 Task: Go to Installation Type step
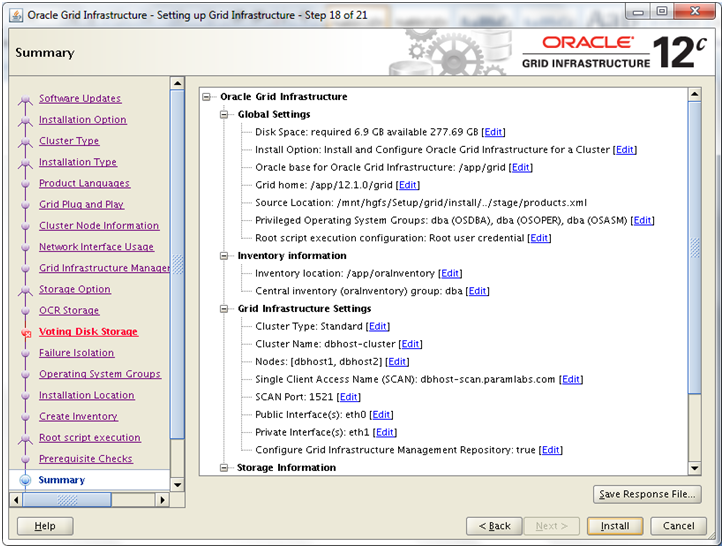[x=78, y=162]
